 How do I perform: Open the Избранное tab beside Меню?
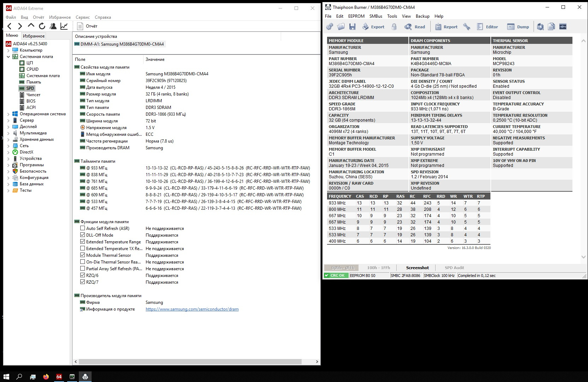34,36
